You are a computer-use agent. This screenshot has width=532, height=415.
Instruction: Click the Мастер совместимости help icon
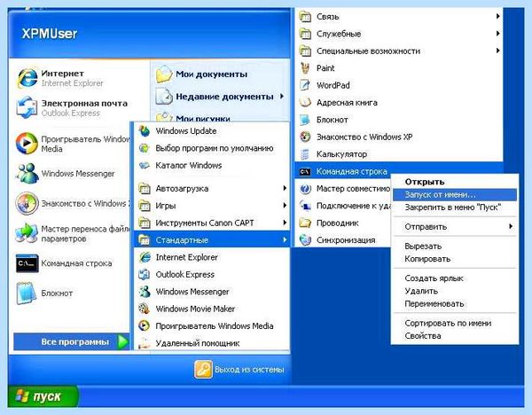click(x=305, y=189)
